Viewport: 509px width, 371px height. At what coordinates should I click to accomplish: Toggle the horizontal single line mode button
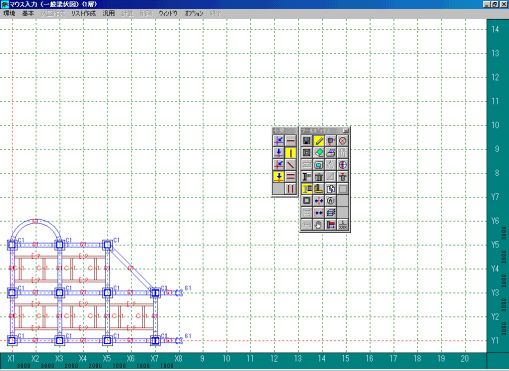pyautogui.click(x=291, y=141)
